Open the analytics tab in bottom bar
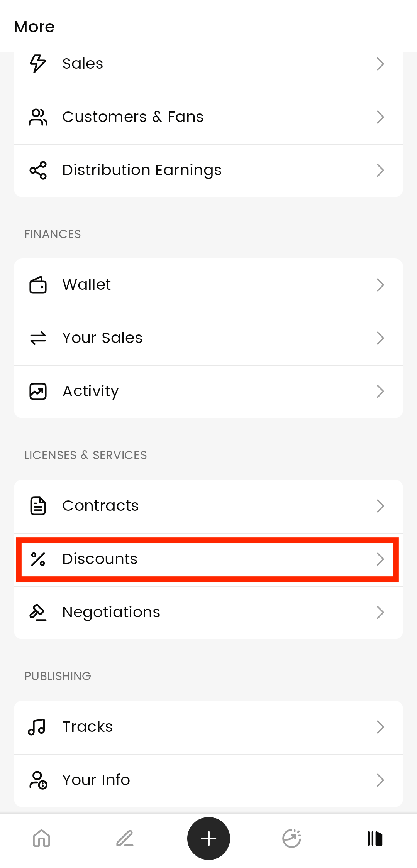This screenshot has height=868, width=417. tap(292, 838)
